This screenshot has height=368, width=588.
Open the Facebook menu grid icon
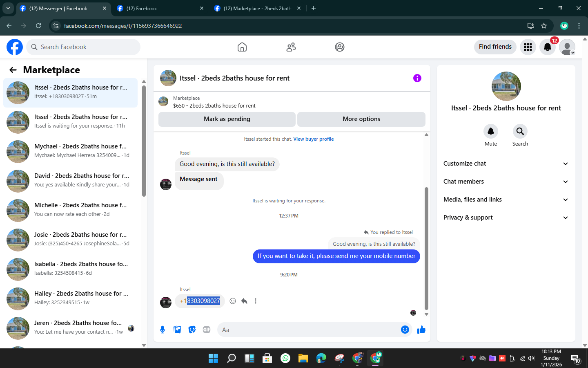528,47
